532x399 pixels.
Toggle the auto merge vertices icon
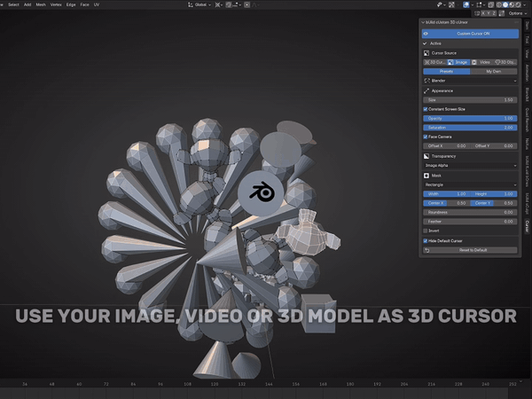tap(502, 13)
